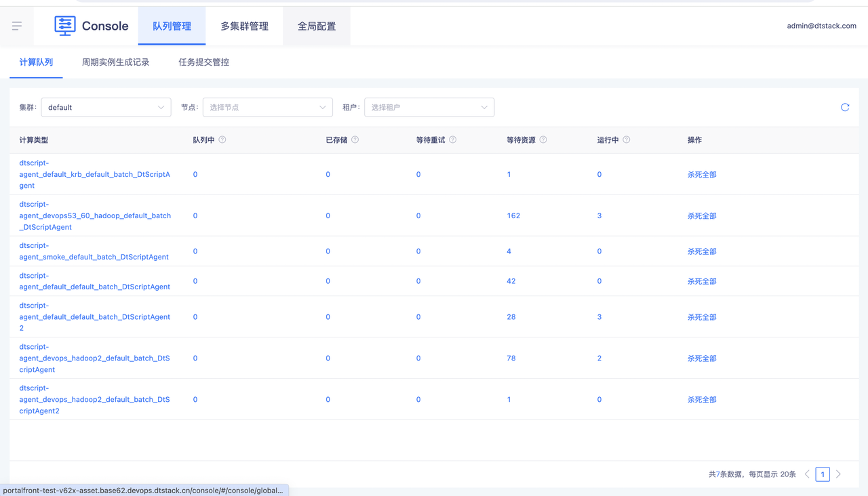868x496 pixels.
Task: Click 杀死全部 for devops_hadoop2 DtScriptAgent2 row
Action: (x=702, y=400)
